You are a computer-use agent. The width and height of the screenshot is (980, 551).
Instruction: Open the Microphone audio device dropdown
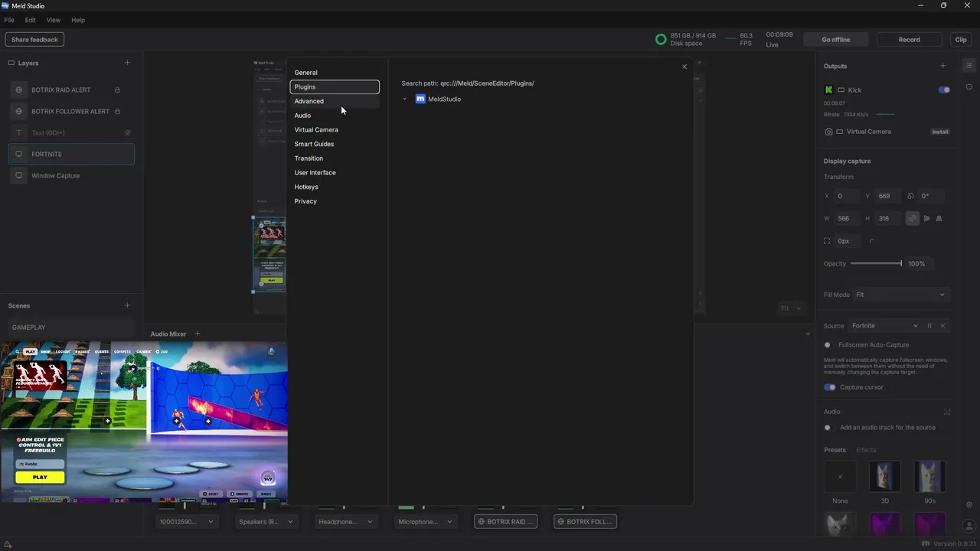pyautogui.click(x=425, y=522)
